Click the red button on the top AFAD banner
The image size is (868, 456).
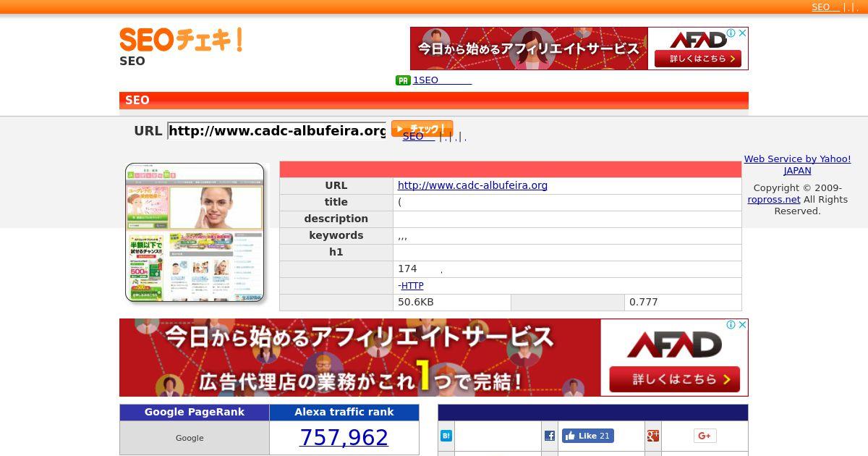(698, 59)
